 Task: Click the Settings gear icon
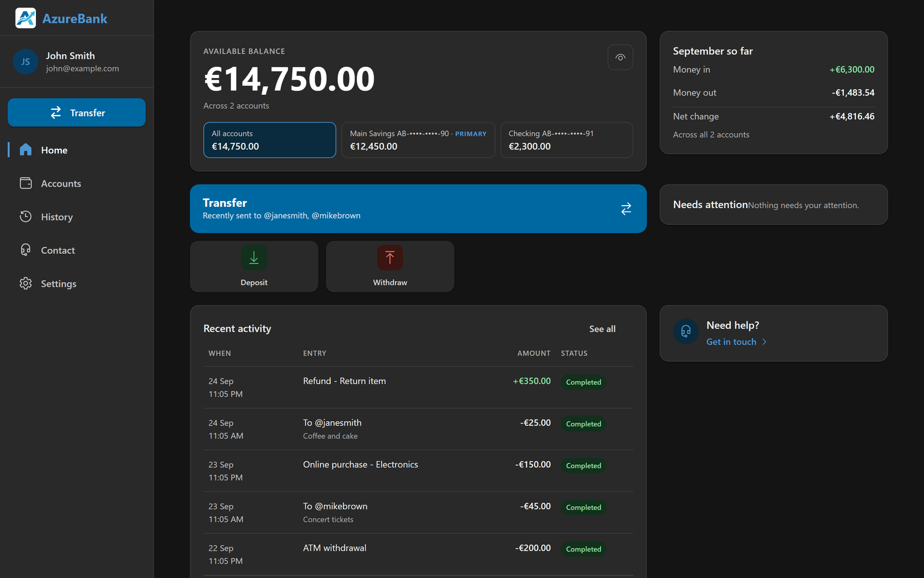pos(25,283)
